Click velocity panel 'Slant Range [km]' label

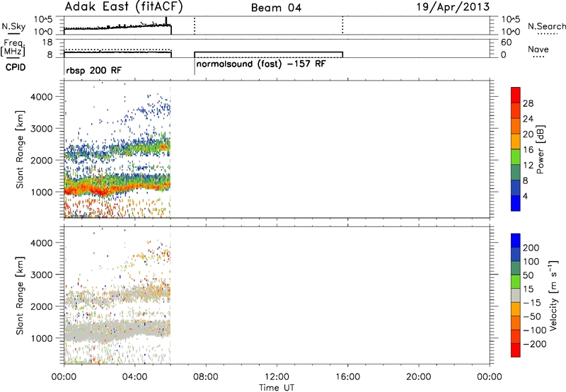20,296
